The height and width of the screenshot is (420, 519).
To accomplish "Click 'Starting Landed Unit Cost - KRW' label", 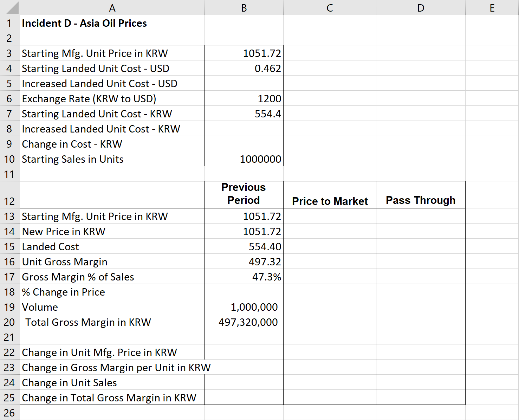I will [x=97, y=114].
